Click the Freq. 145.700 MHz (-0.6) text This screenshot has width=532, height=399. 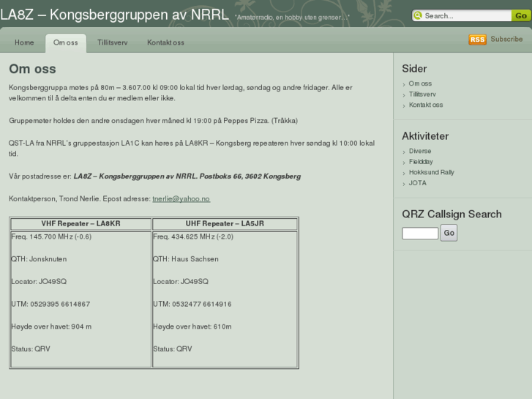click(51, 236)
